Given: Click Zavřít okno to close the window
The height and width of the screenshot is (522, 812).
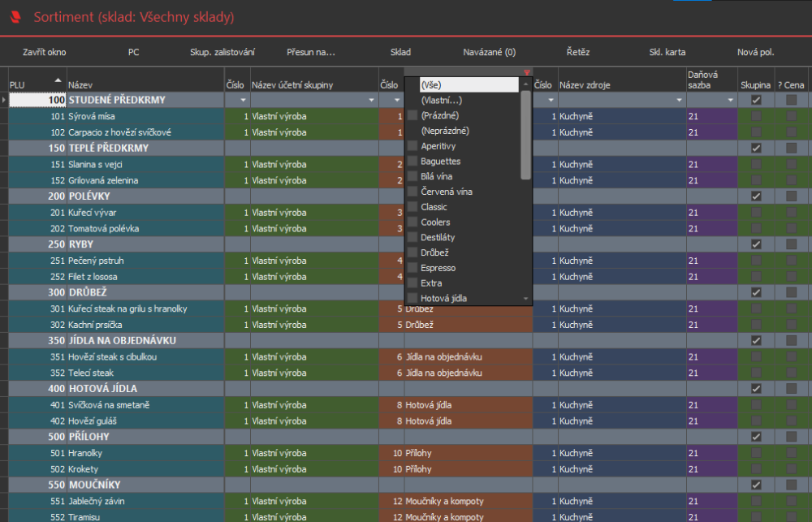Looking at the screenshot, I should point(44,52).
